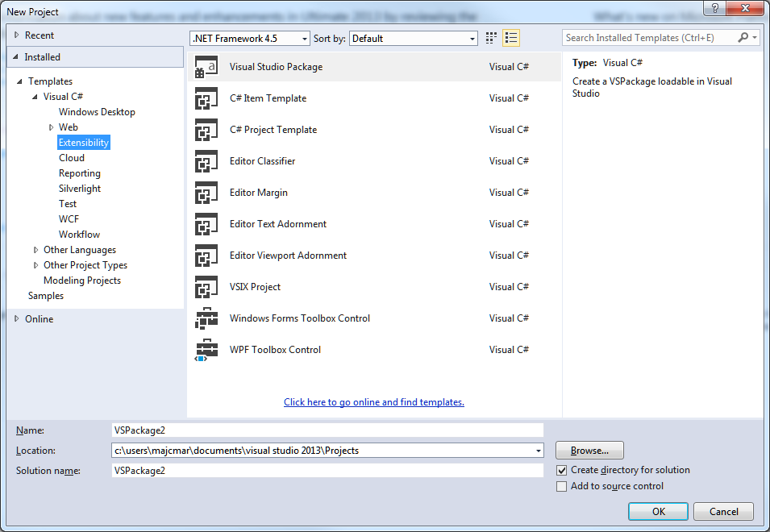Open the search options dropdown arrow
Image resolution: width=770 pixels, height=532 pixels.
click(755, 38)
